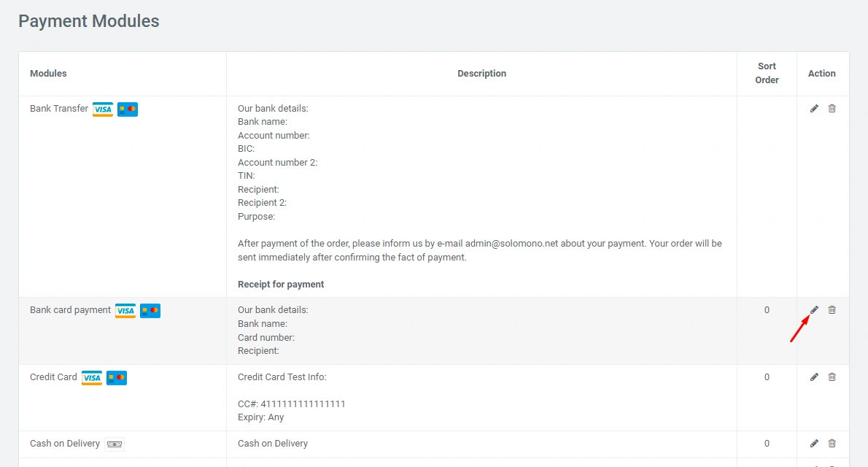
Task: Click the Description column header
Action: (x=481, y=74)
